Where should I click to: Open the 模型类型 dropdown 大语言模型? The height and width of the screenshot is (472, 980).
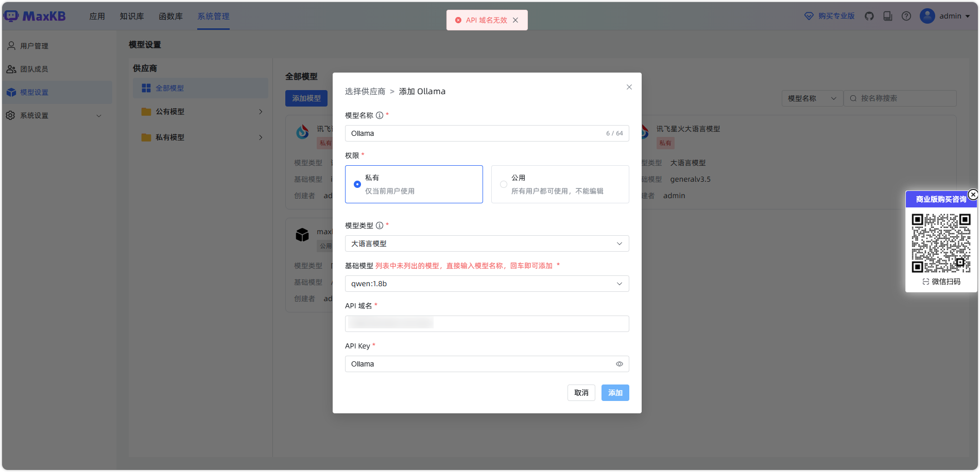[487, 243]
